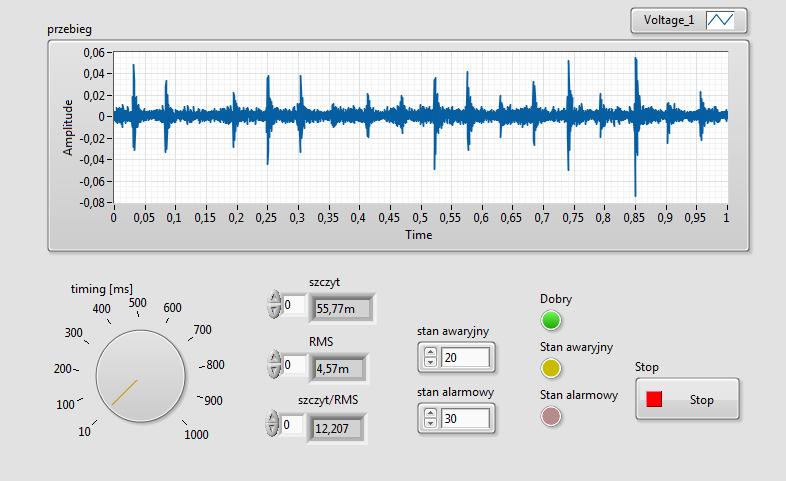
Task: Click the Amplitude axis label
Action: [68, 127]
